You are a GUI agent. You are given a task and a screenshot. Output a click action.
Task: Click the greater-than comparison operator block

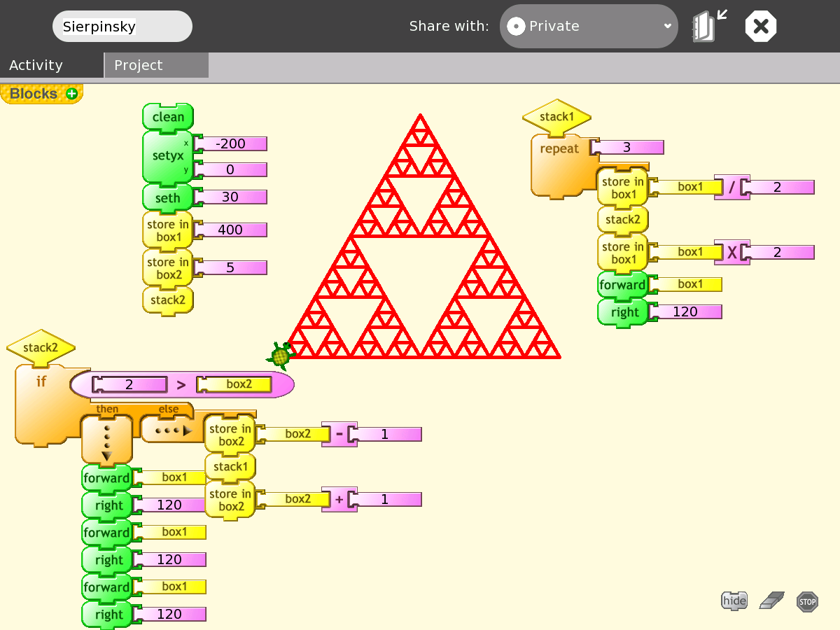click(x=181, y=384)
